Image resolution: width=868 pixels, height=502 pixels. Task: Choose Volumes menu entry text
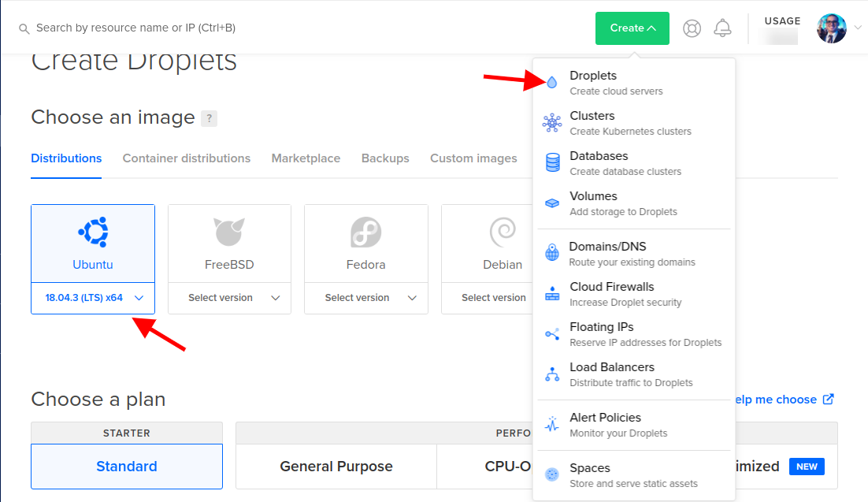[593, 196]
